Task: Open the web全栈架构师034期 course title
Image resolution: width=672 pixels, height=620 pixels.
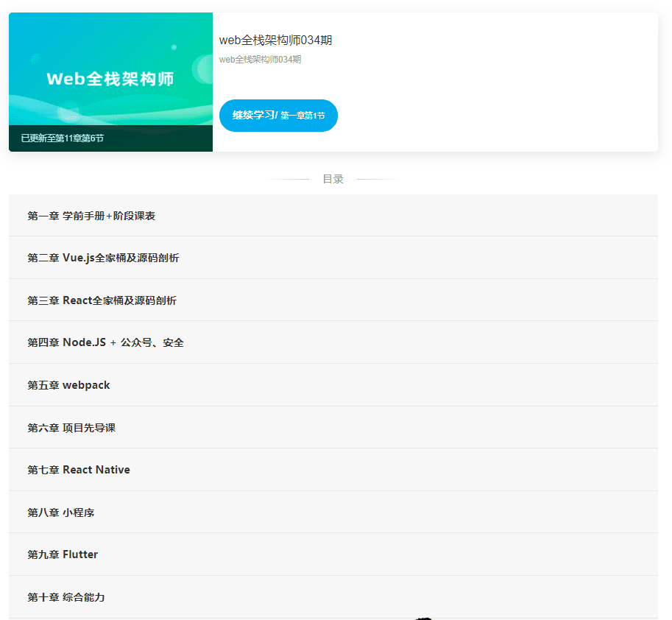Action: point(275,40)
